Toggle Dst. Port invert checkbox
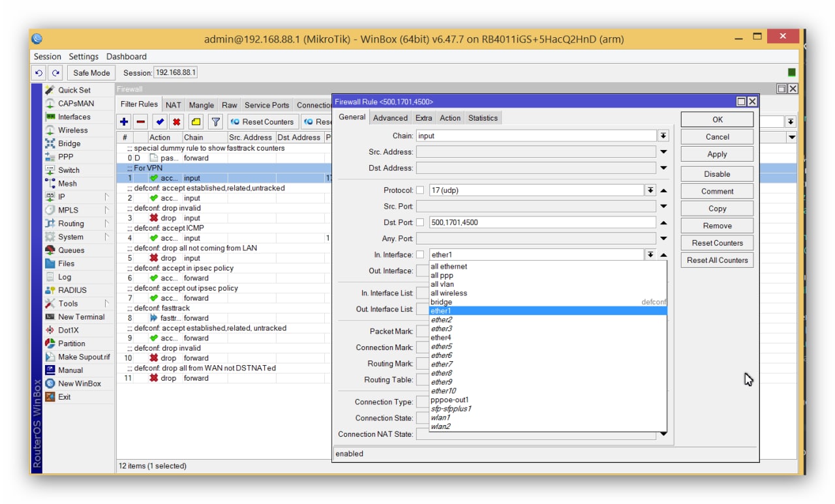835x504 pixels. pos(420,222)
